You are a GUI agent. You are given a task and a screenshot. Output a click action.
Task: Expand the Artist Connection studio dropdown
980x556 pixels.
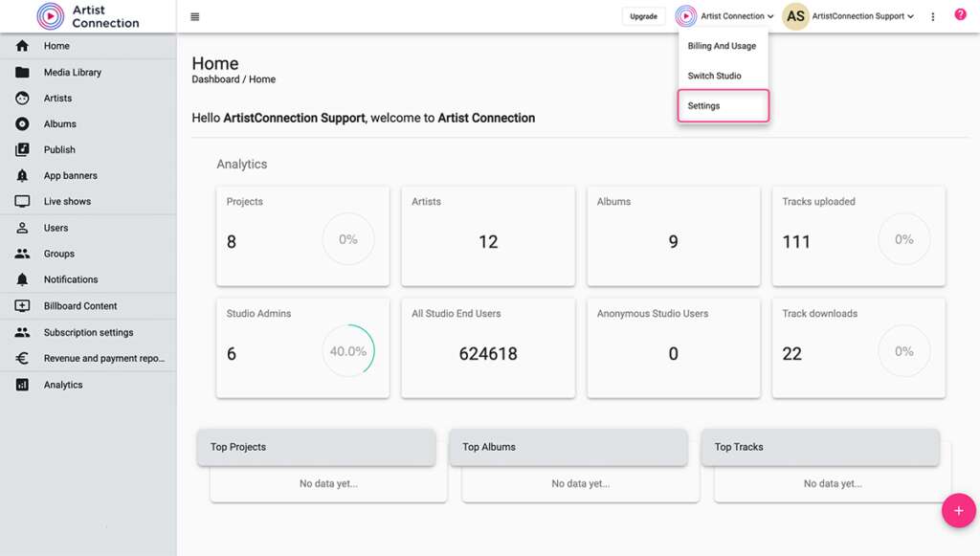724,16
